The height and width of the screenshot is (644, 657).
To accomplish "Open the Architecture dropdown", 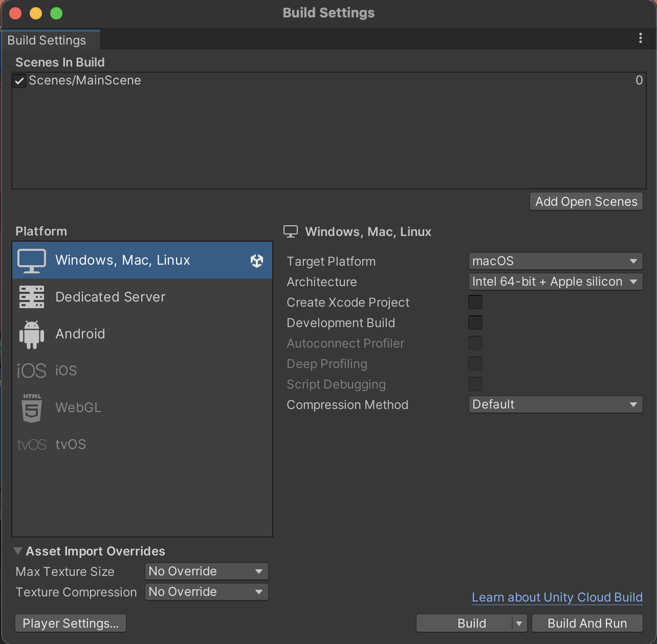I will click(x=555, y=282).
